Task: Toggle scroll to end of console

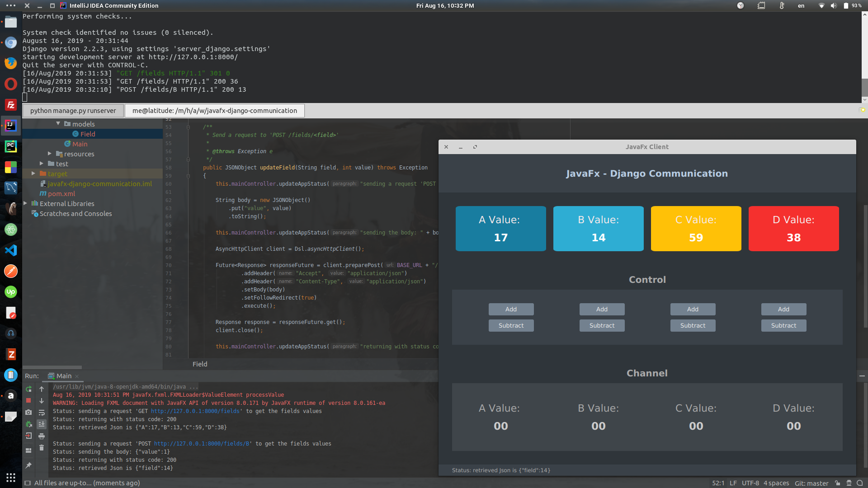Action: pos(42,424)
